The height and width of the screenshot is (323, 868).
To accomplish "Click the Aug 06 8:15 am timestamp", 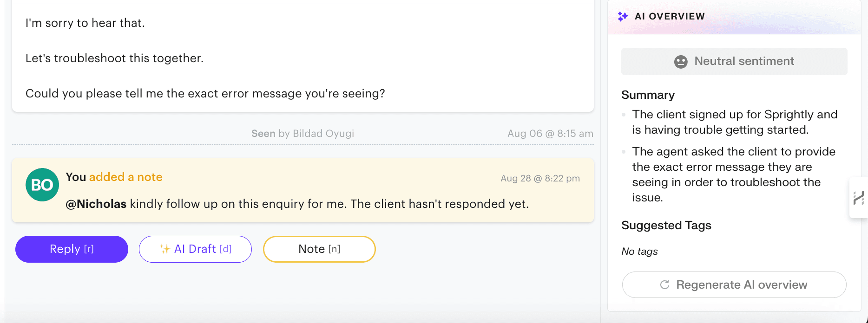I will 550,133.
